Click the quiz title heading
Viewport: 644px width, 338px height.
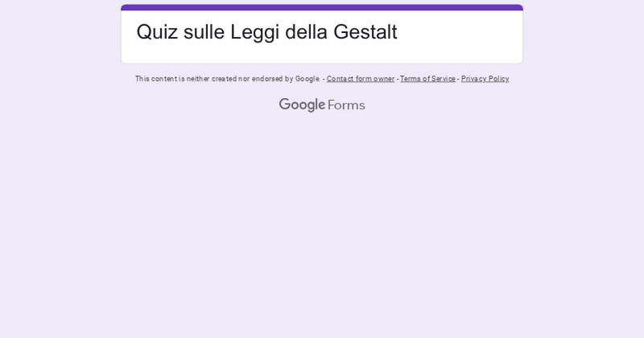tap(266, 32)
